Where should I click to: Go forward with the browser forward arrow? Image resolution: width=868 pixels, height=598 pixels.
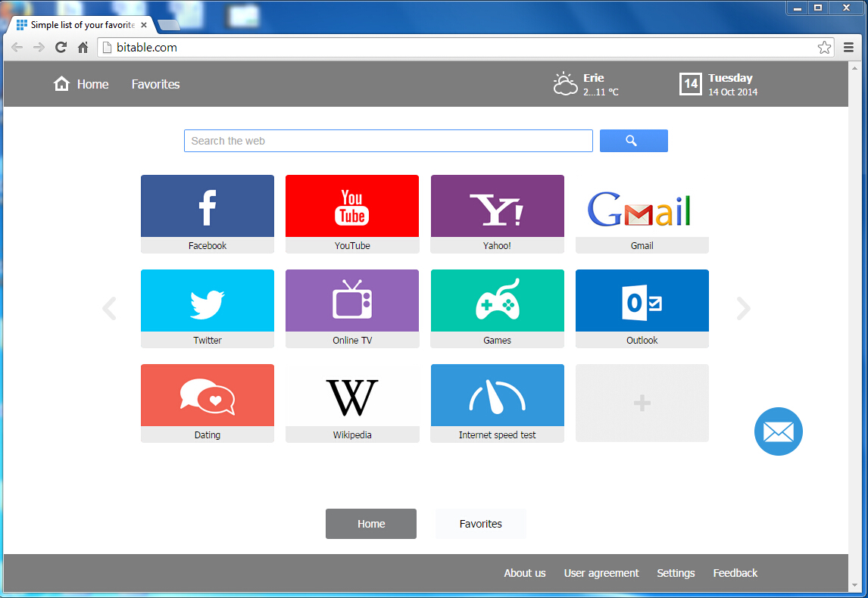(39, 48)
